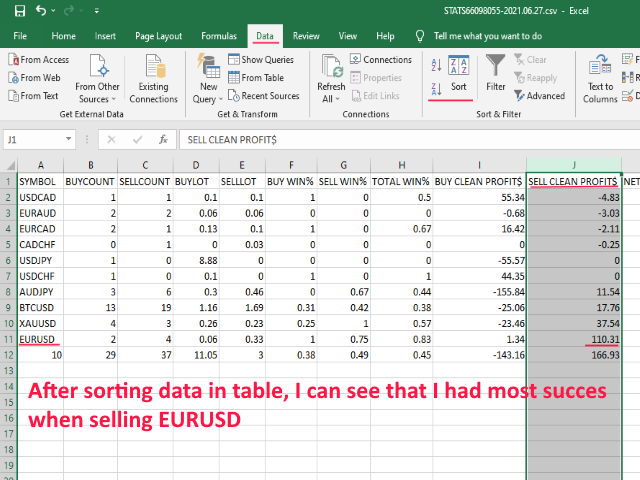Sort ascending with the A to Z icon
This screenshot has width=640, height=480.
point(436,64)
